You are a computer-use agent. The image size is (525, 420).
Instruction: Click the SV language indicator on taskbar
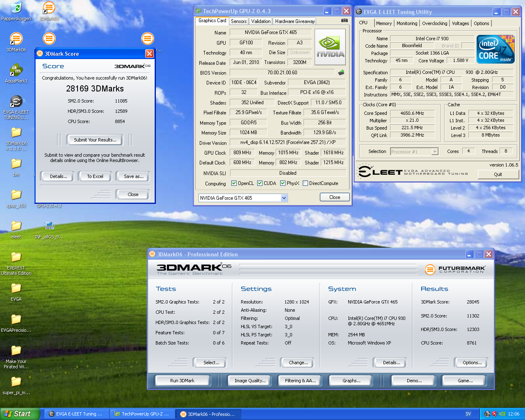click(468, 414)
